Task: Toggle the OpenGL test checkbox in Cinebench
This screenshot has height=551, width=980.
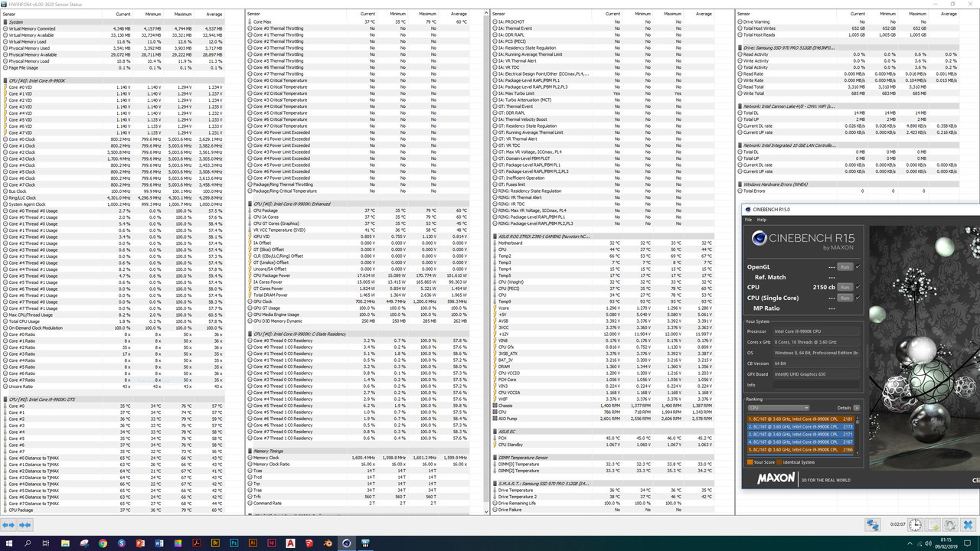Action: pyautogui.click(x=857, y=266)
